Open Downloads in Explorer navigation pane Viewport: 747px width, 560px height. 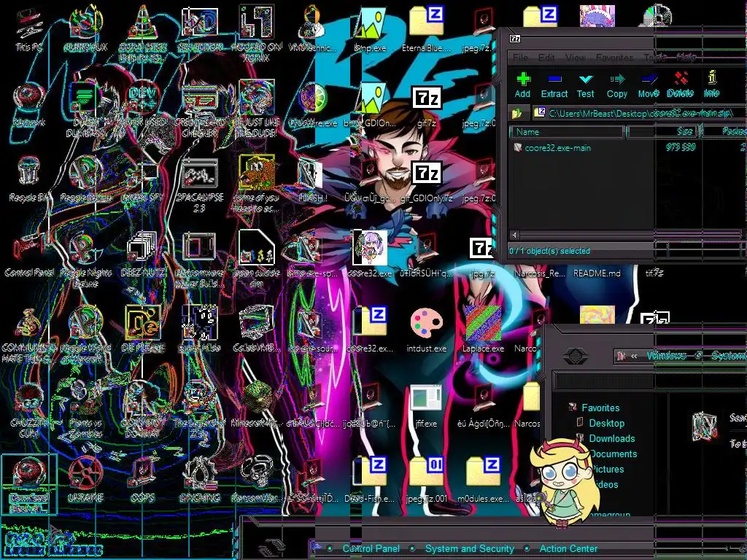point(612,438)
